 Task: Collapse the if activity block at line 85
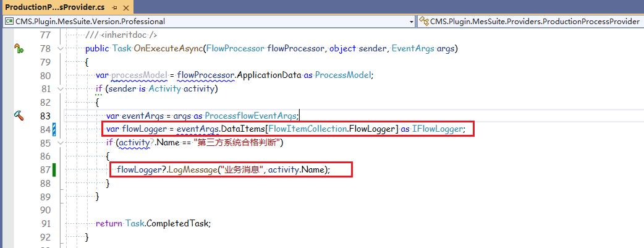pos(60,143)
